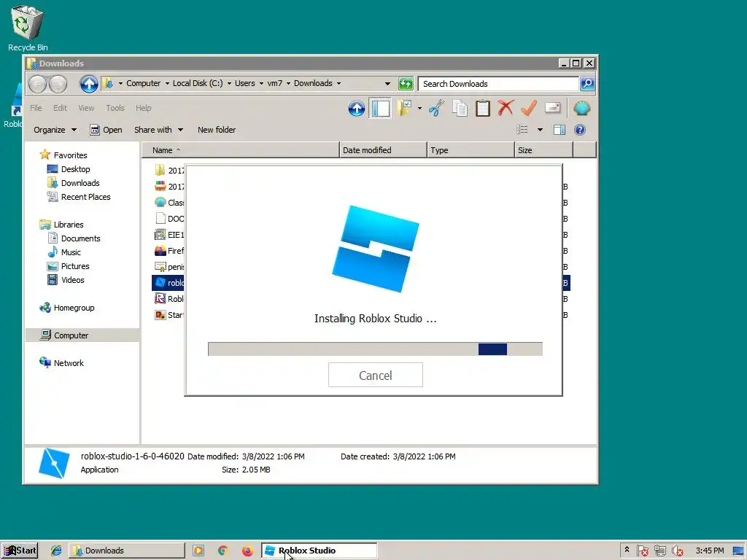Open the Organize dropdown
This screenshot has width=747, height=560.
55,130
